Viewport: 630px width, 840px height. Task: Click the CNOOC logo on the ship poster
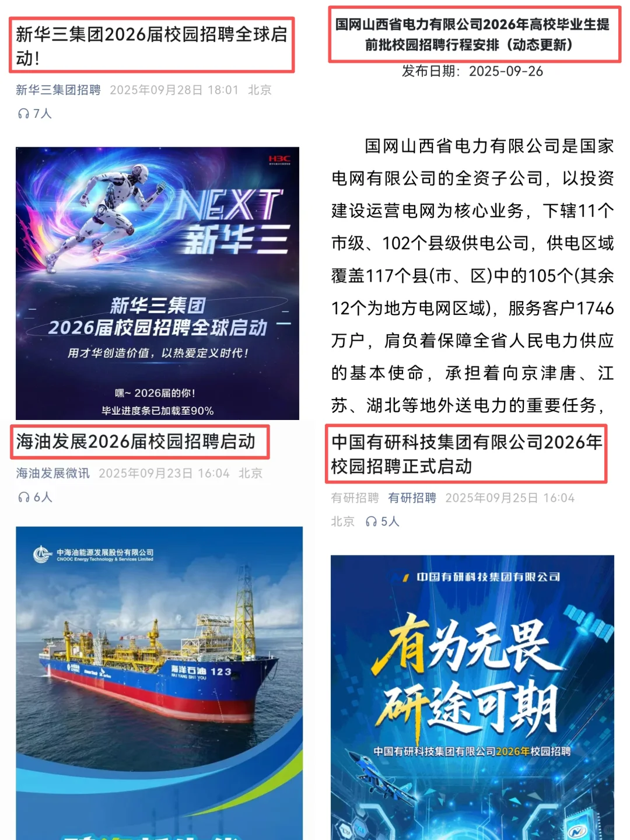42,554
